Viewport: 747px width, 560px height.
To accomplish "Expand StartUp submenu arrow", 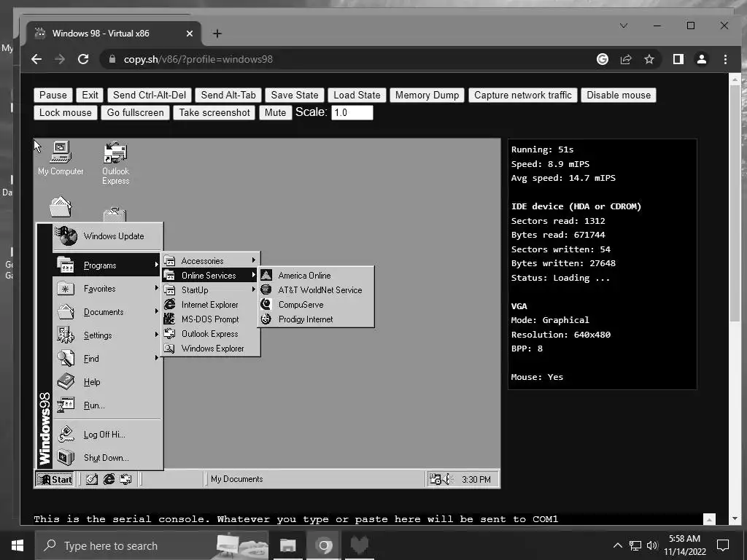I will click(x=254, y=289).
